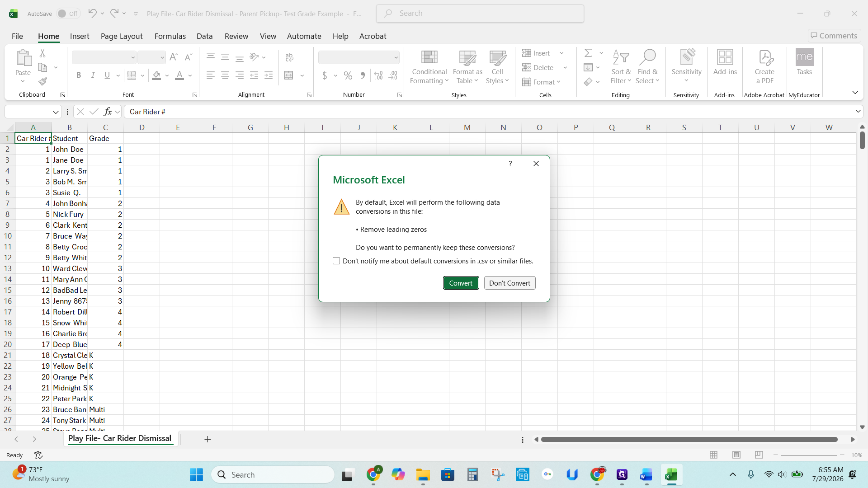Open the number format dropdown
This screenshot has width=868, height=488.
coord(396,57)
